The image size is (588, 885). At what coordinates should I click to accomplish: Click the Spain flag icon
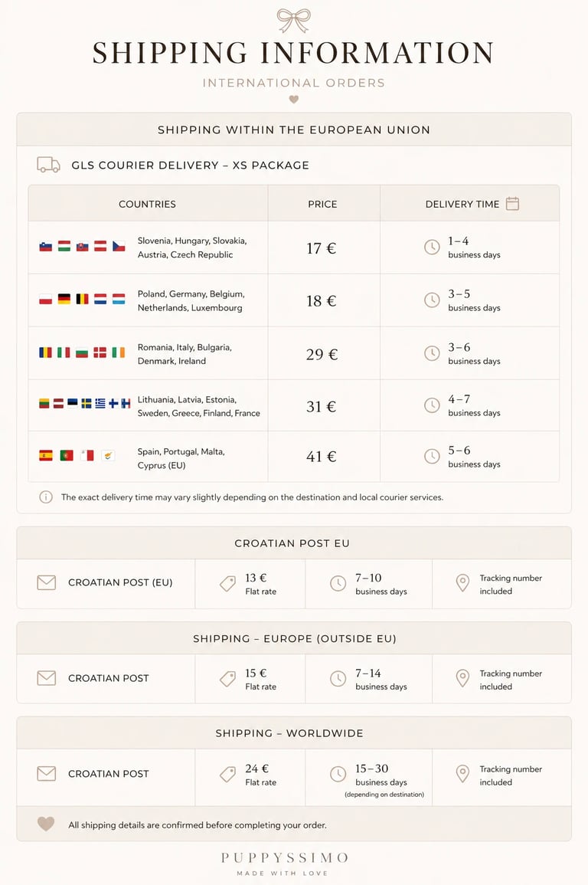(x=46, y=455)
